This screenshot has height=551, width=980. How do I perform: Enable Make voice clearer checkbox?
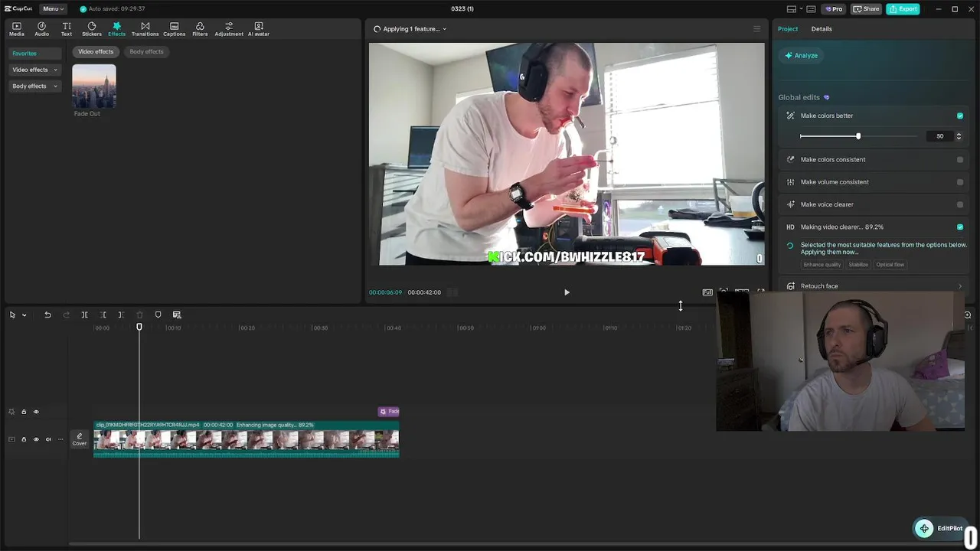(x=960, y=204)
